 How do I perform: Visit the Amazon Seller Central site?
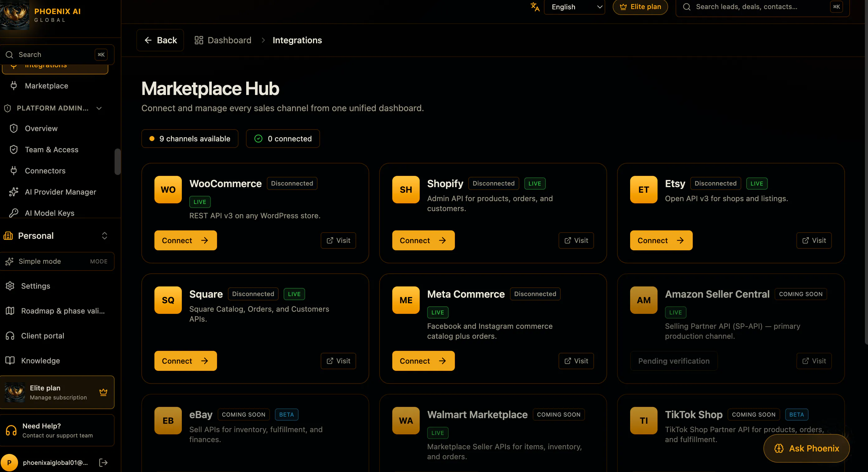[x=814, y=361]
